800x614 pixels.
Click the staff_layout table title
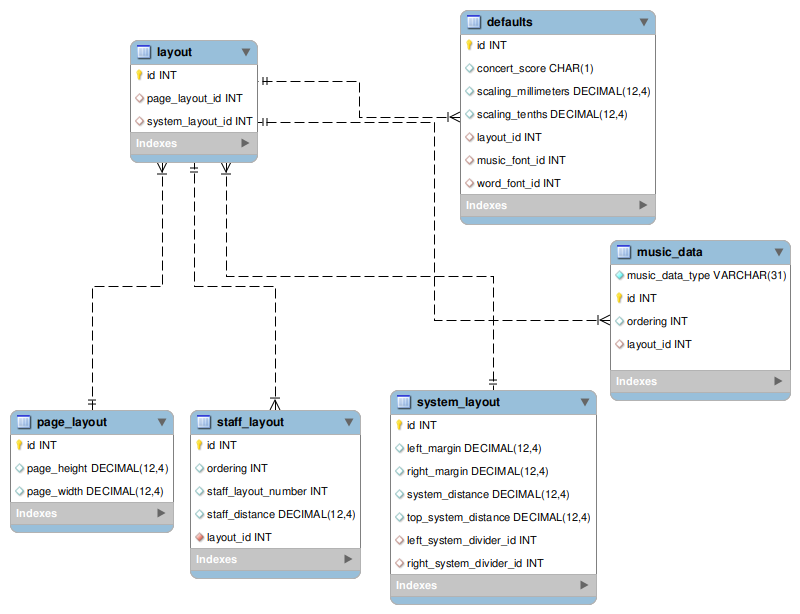pos(251,422)
